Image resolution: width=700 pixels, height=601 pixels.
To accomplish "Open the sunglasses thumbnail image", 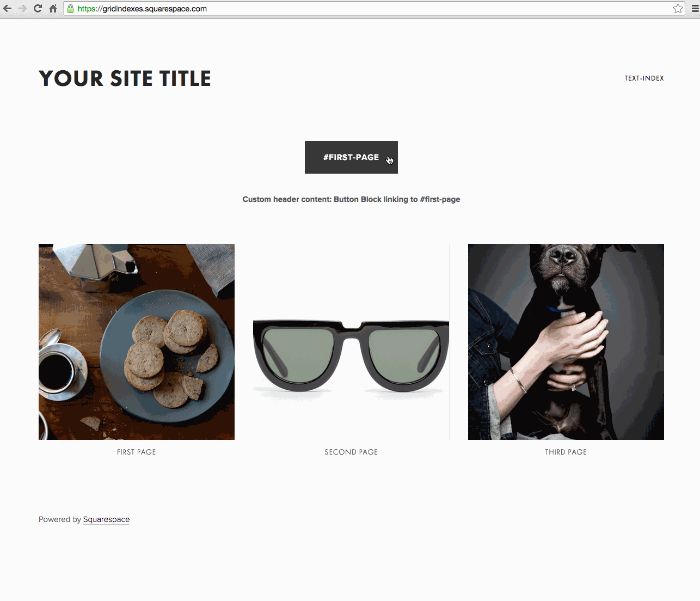I will click(351, 342).
